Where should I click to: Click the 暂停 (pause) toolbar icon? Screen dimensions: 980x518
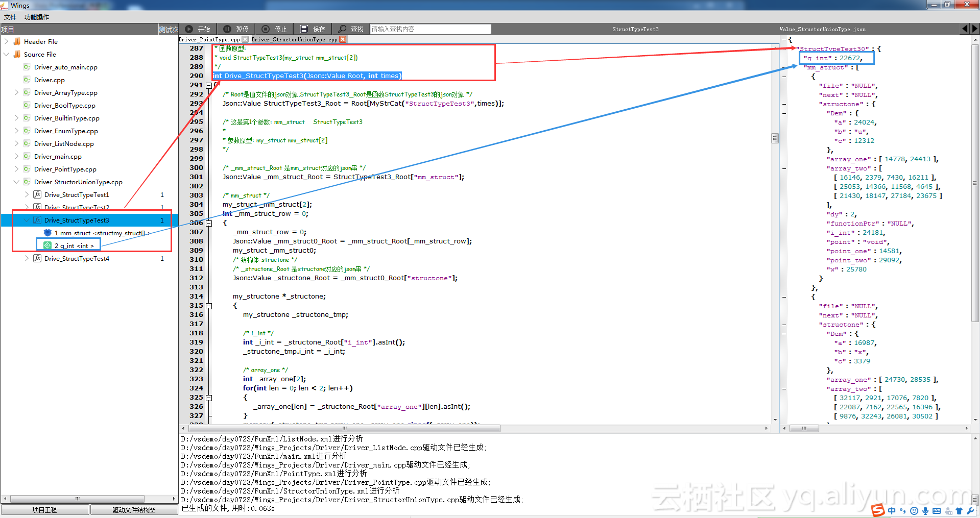coord(227,29)
